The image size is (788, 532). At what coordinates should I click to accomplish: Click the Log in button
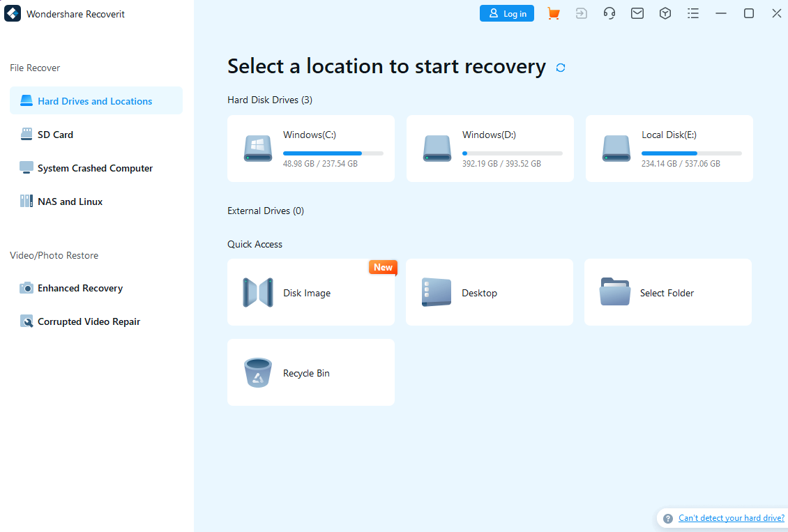click(507, 13)
